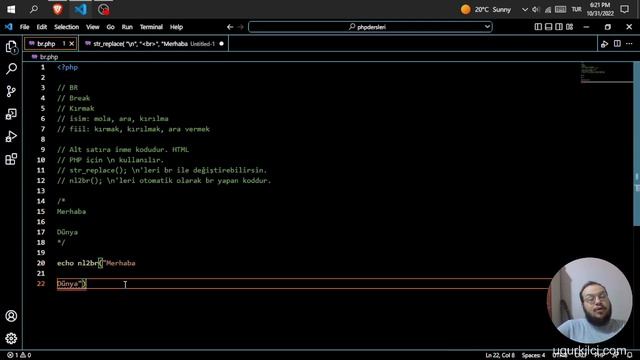Open the Remote Explorer view icon
Image resolution: width=640 pixels, height=360 pixels.
pos(11,114)
